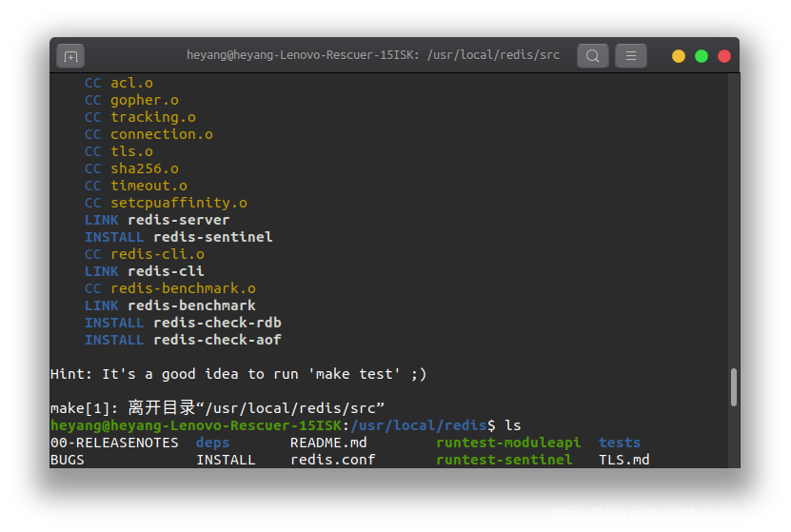Viewport: 791px width, 532px height.
Task: Select the 'timeout.o' line
Action: tap(136, 186)
